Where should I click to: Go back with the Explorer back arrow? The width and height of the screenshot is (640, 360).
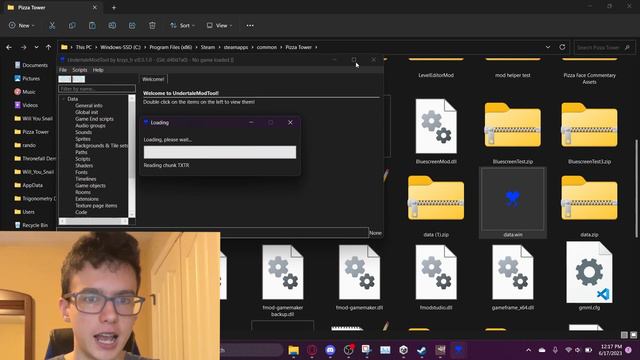[9, 47]
